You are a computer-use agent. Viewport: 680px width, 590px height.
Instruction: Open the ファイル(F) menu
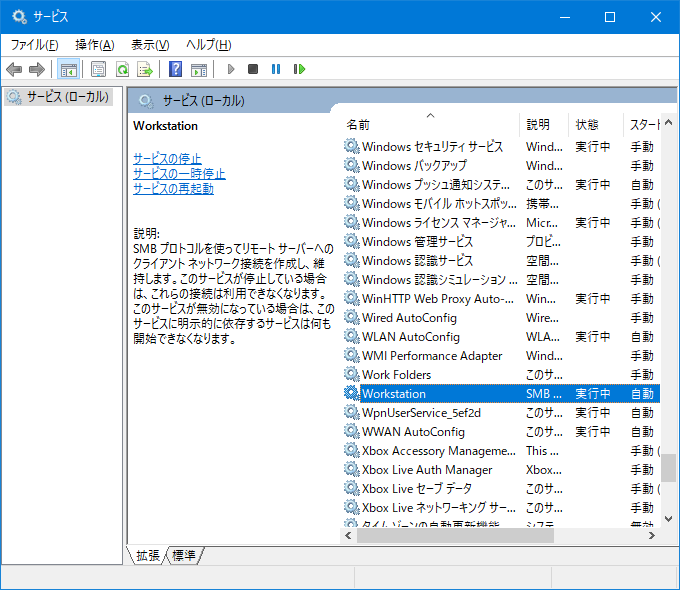click(34, 45)
